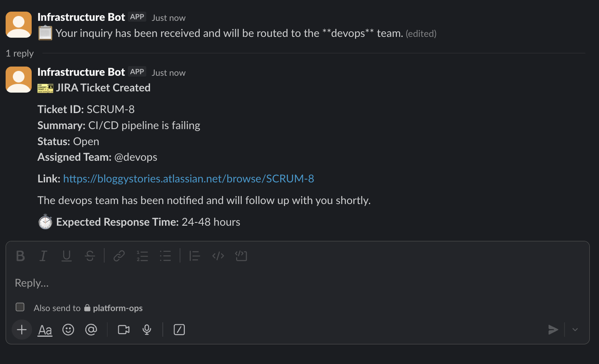Insert a code block
599x364 pixels.
click(x=241, y=256)
